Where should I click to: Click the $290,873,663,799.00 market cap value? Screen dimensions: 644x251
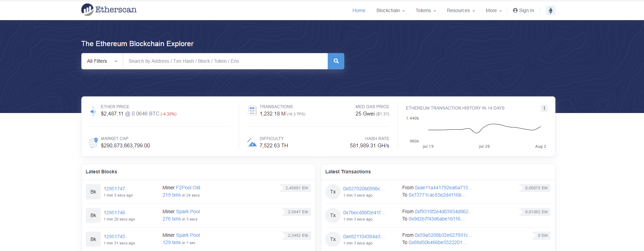(x=125, y=146)
